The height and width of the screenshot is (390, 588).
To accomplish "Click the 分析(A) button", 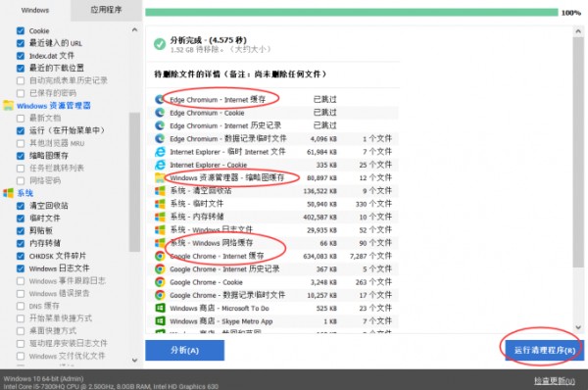I will (x=185, y=350).
